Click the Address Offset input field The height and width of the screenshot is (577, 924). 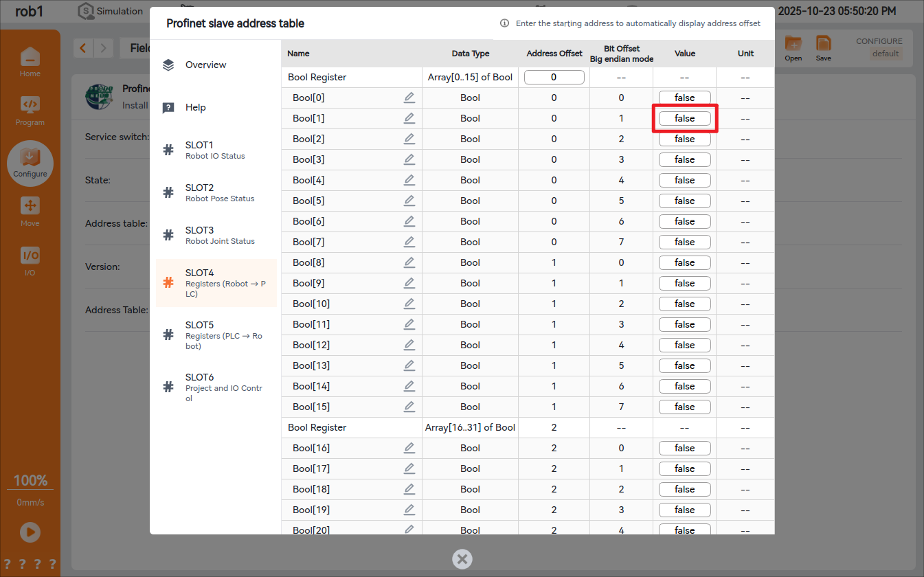pos(554,77)
